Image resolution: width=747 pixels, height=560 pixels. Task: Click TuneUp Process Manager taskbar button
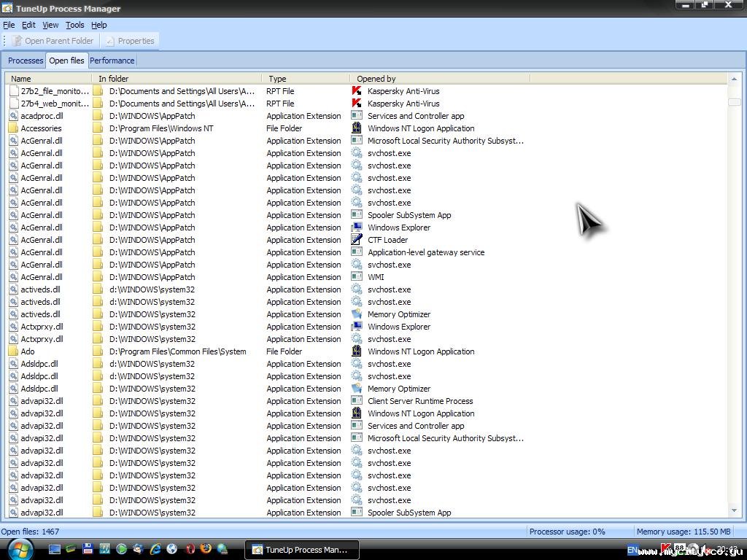coord(301,550)
